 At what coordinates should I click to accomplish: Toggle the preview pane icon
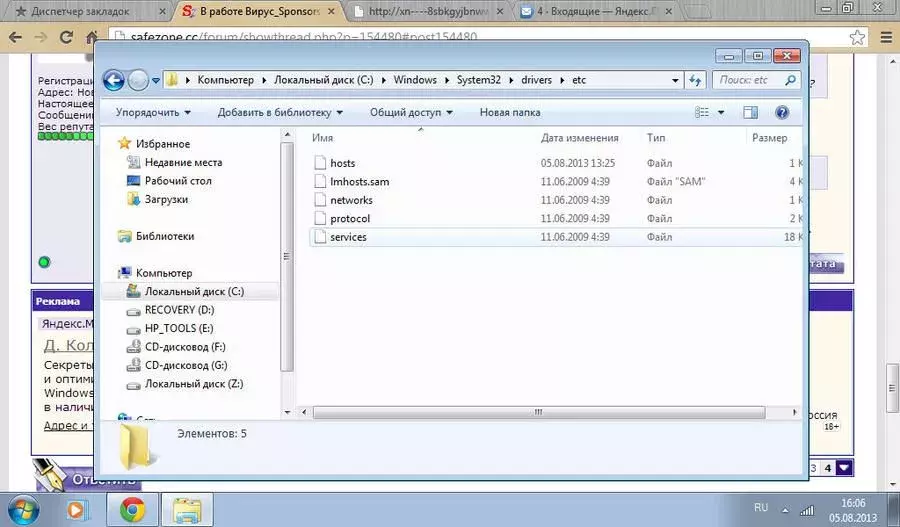tap(750, 113)
